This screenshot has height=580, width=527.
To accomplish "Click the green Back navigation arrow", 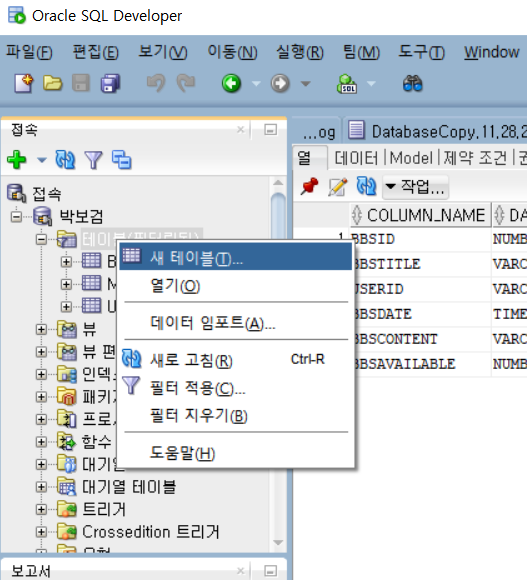I will (x=232, y=83).
